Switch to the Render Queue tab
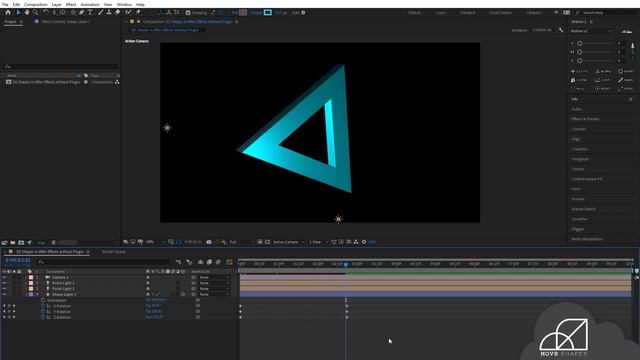 click(114, 252)
